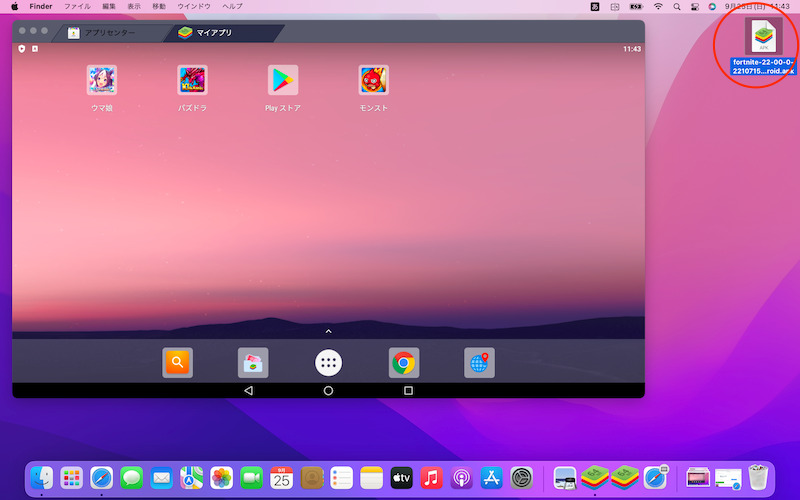Open the all apps drawer button
This screenshot has width=800, height=500.
pyautogui.click(x=328, y=363)
